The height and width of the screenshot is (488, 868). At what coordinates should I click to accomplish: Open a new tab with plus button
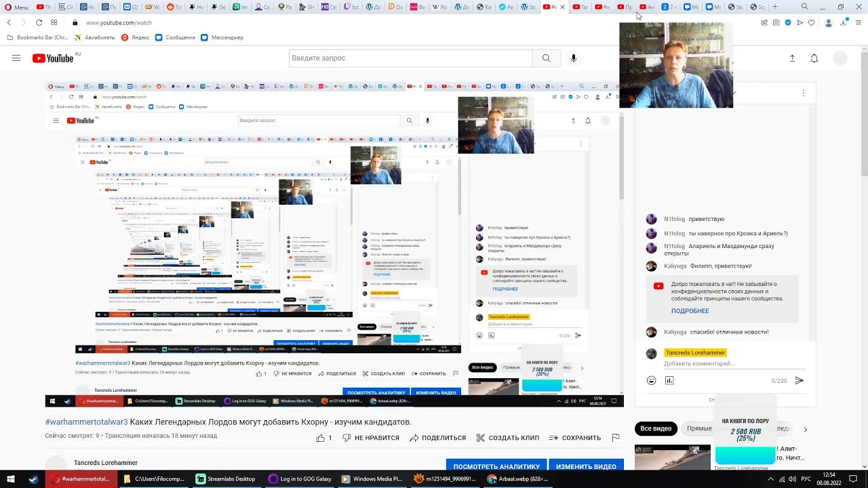[775, 7]
